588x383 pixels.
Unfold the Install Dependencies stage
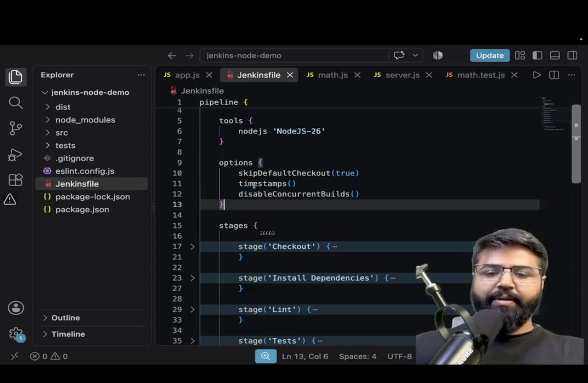[x=192, y=278]
